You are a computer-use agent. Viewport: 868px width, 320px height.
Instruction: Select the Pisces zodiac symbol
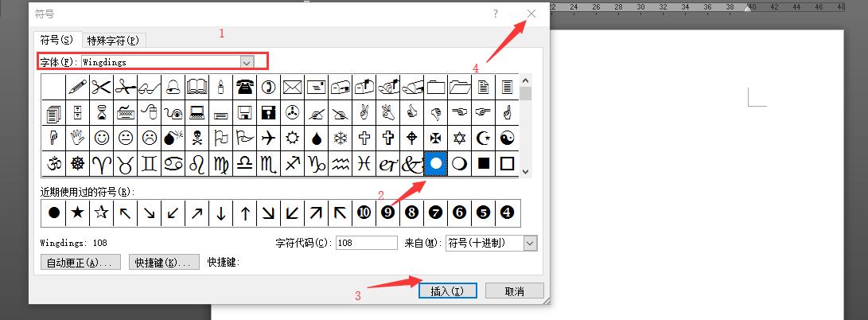pos(364,164)
